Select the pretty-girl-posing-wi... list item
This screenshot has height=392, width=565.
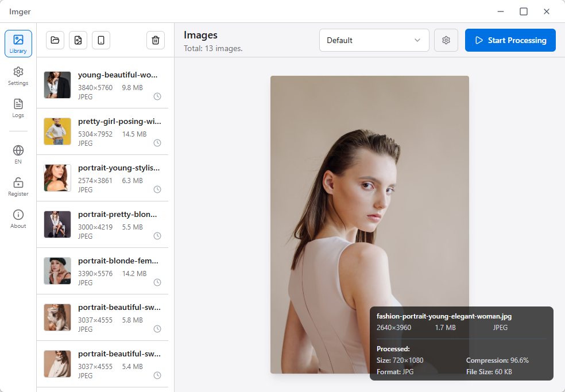[x=103, y=131]
